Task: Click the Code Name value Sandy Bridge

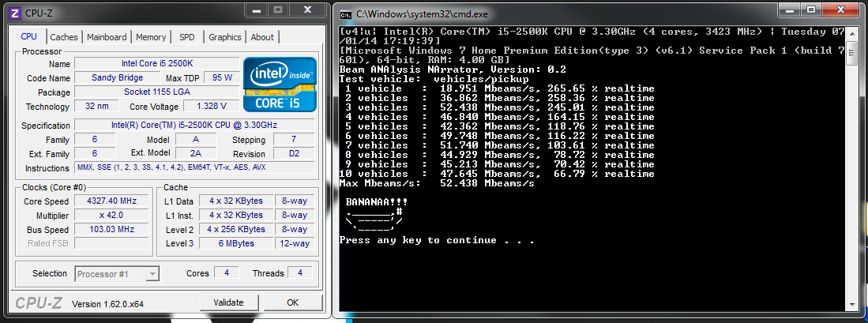Action: tap(118, 77)
